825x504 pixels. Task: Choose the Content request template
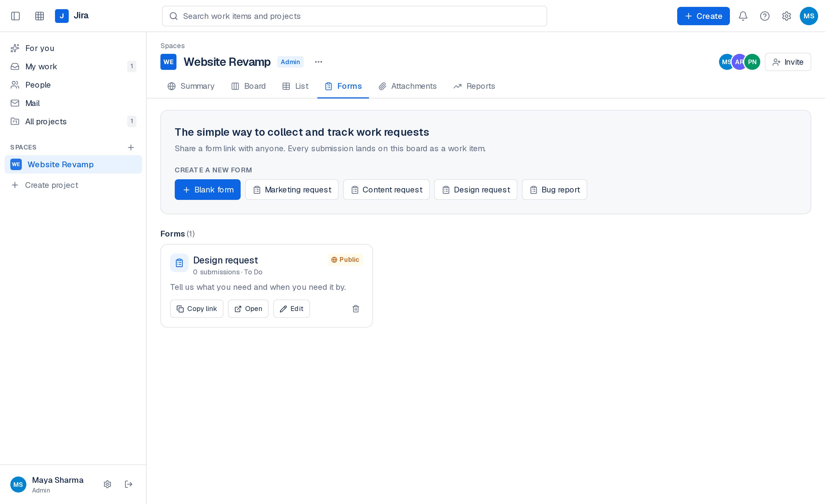386,190
